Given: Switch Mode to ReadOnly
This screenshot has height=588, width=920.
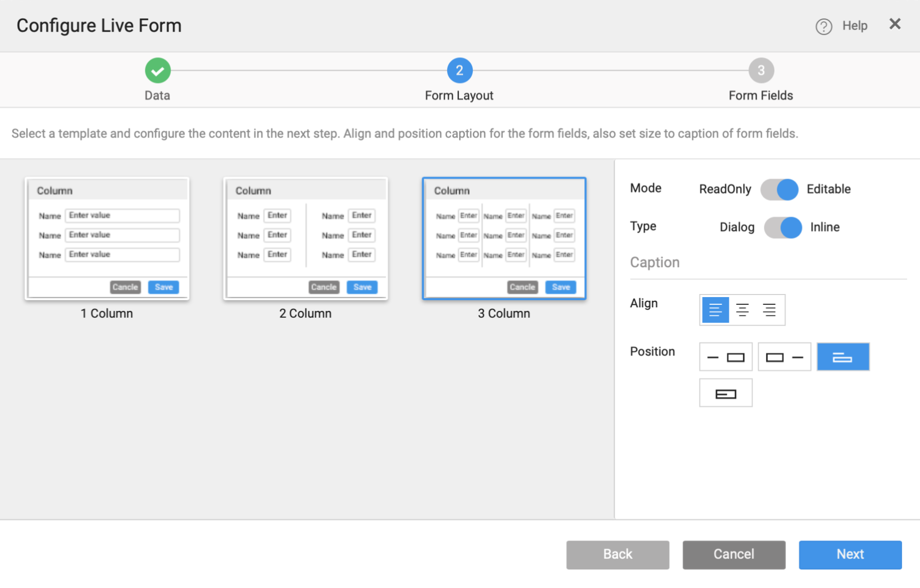Looking at the screenshot, I should [x=725, y=189].
